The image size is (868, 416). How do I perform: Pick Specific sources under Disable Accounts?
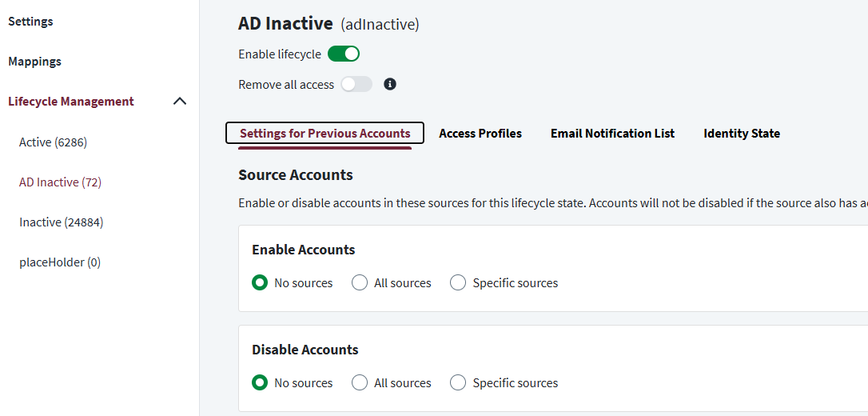[458, 382]
